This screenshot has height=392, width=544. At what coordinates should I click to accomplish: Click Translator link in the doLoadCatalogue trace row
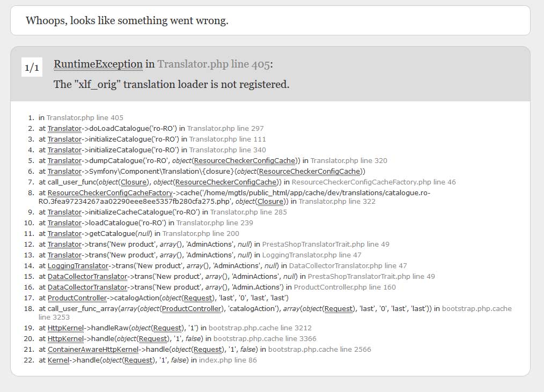[64, 129]
